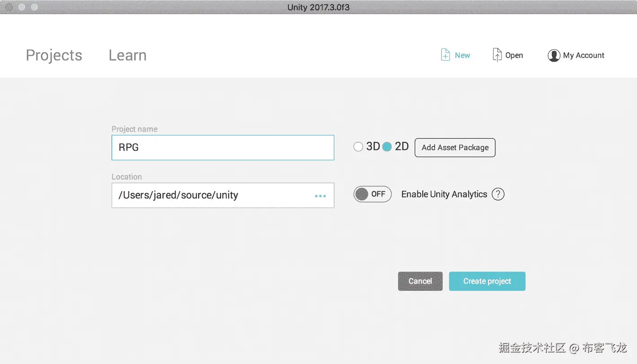Focus the Location path input field
The height and width of the screenshot is (364, 637).
click(223, 195)
